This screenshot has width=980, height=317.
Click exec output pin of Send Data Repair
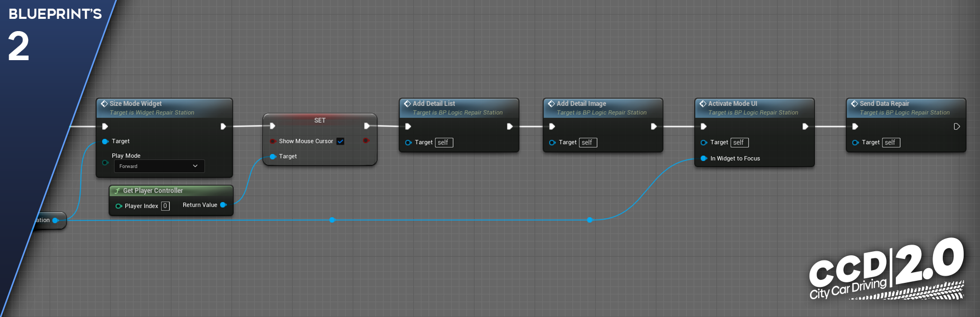coord(957,126)
